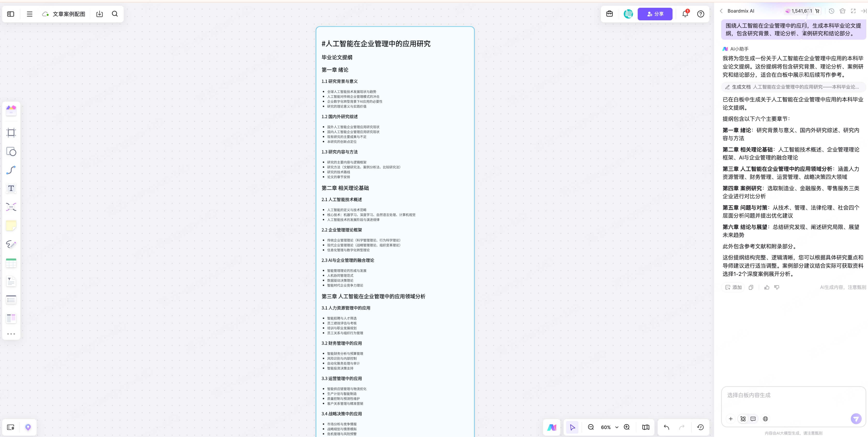Toggle web search globe in AI input
Screen dimensions: 868x437
pyautogui.click(x=765, y=419)
